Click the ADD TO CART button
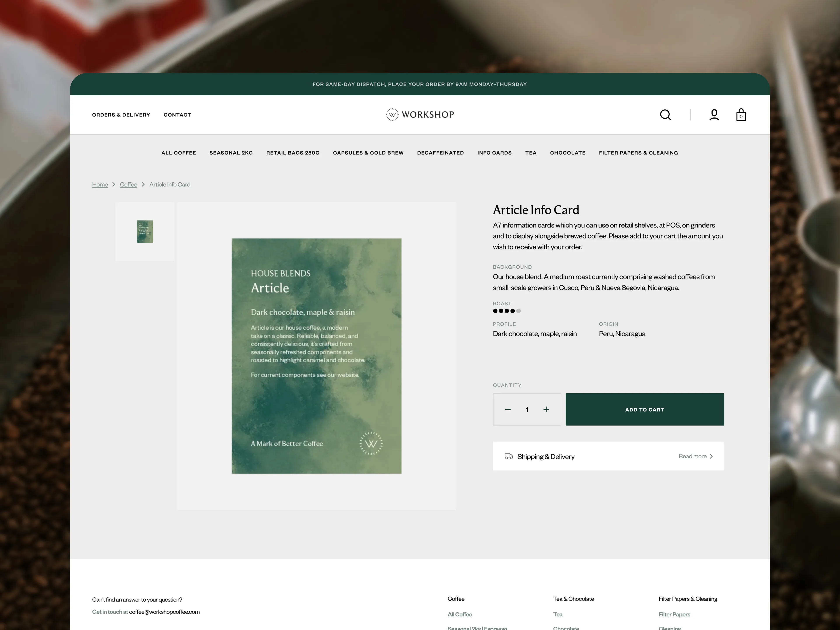The height and width of the screenshot is (630, 840). [644, 409]
